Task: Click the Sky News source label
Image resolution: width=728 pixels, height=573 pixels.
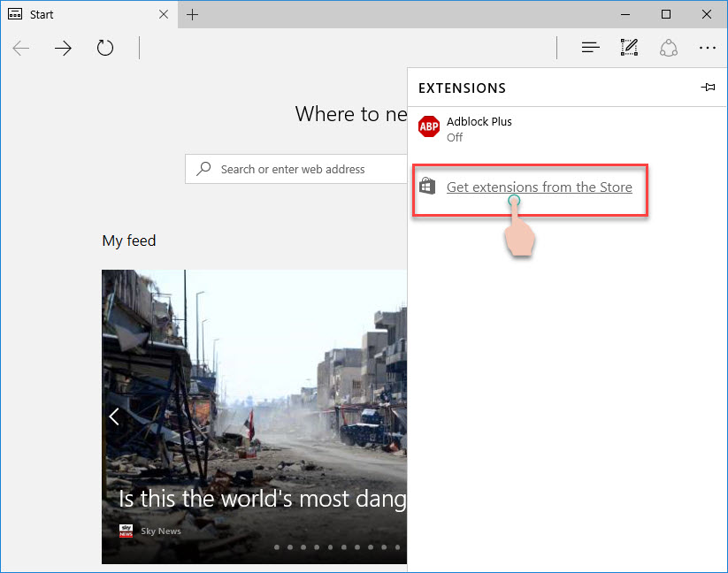Action: pos(161,531)
